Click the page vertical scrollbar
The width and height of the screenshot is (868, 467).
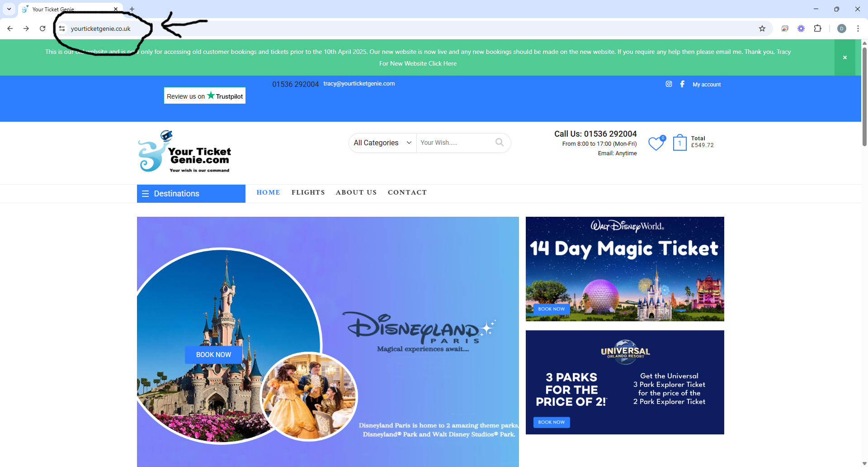[864, 96]
